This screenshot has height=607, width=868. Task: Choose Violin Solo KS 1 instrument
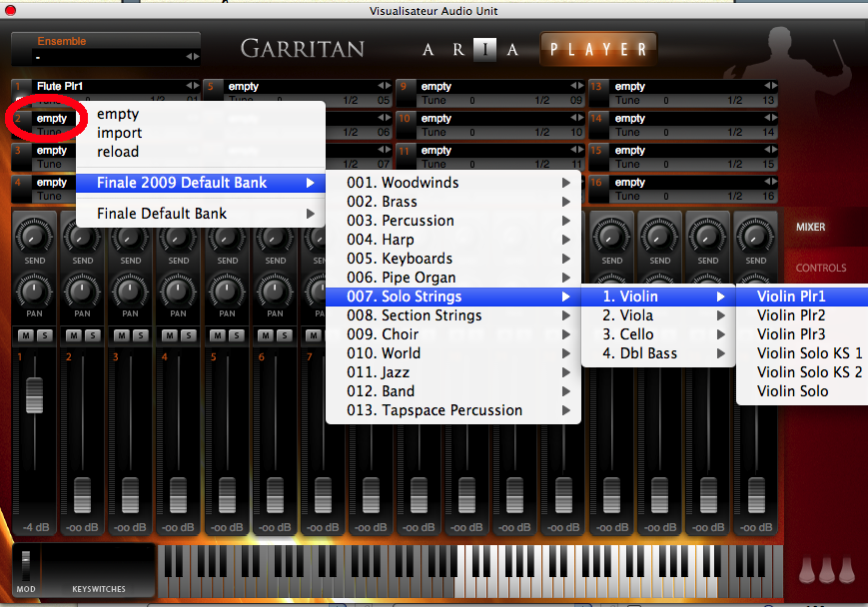(808, 353)
